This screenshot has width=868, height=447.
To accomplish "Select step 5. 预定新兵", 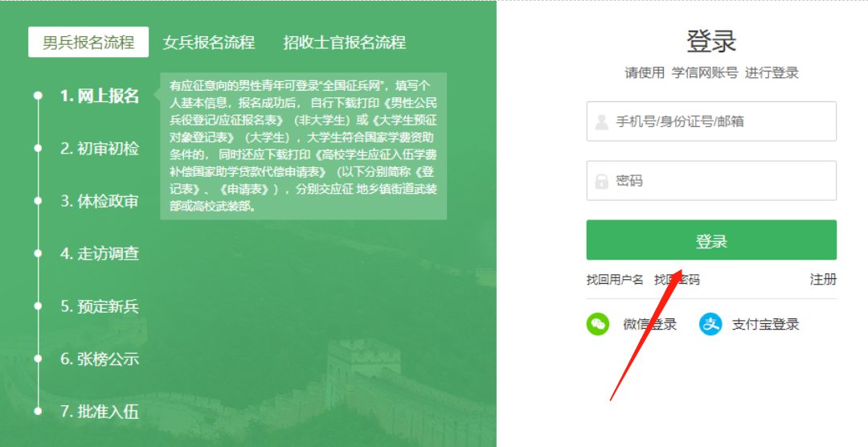I will point(100,306).
